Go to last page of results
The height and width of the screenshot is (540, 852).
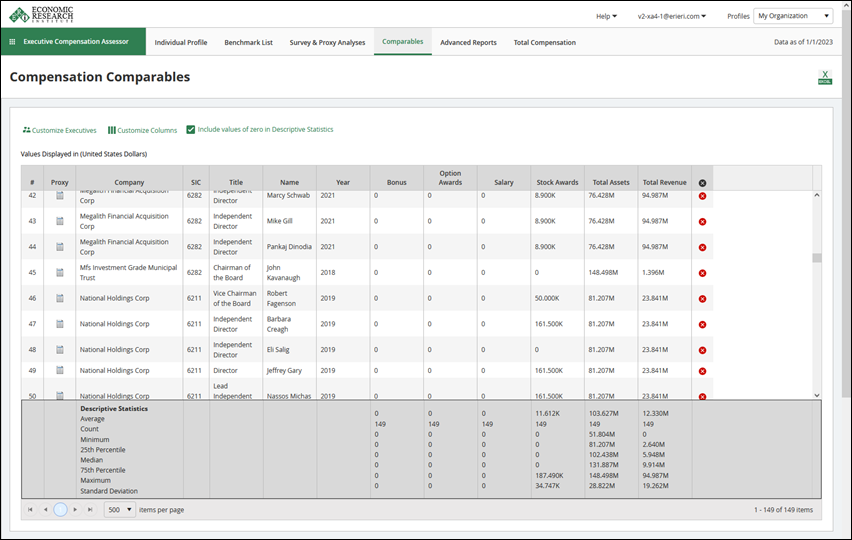[90, 510]
